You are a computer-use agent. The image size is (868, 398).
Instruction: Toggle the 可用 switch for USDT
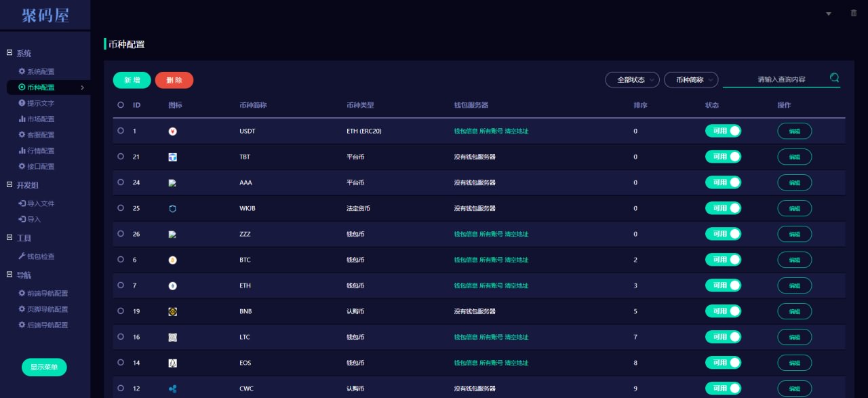pyautogui.click(x=723, y=131)
